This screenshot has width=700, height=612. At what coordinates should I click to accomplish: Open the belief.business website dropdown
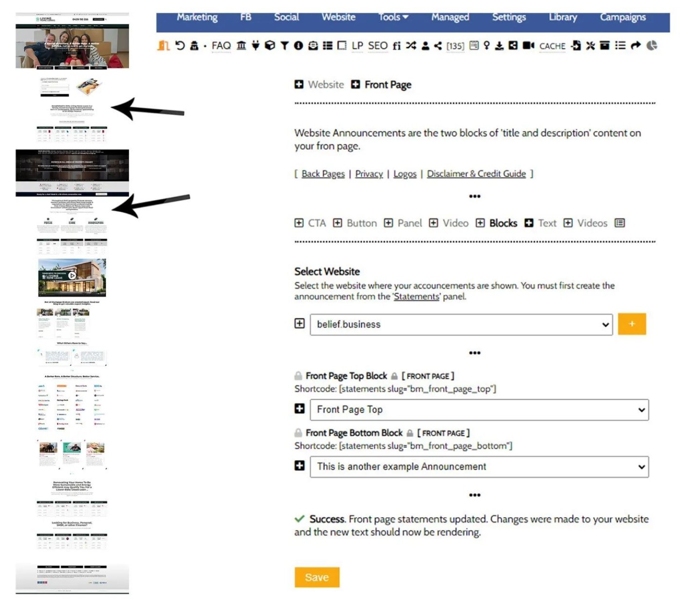[x=461, y=324]
